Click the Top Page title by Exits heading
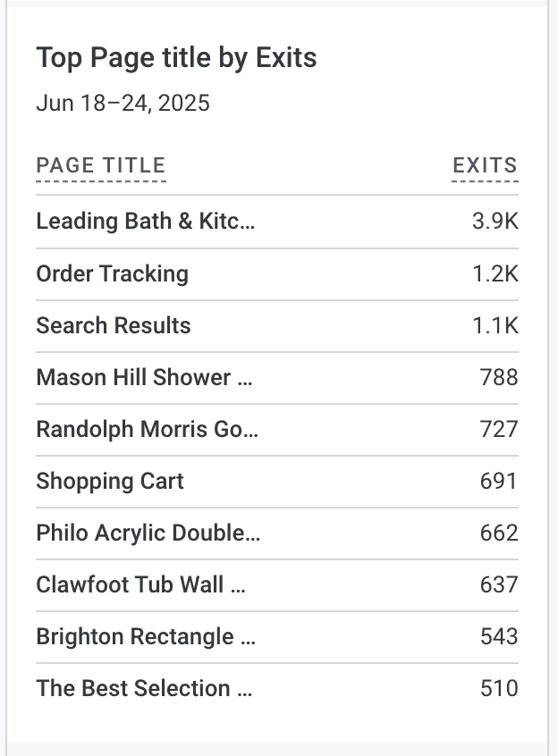 (176, 58)
